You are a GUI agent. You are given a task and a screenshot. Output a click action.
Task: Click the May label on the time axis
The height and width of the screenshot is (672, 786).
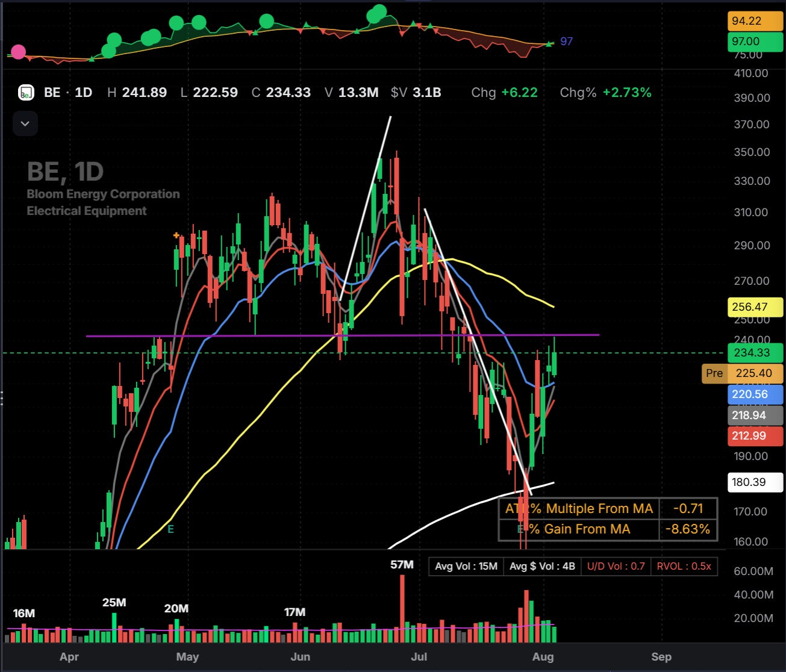coord(187,657)
